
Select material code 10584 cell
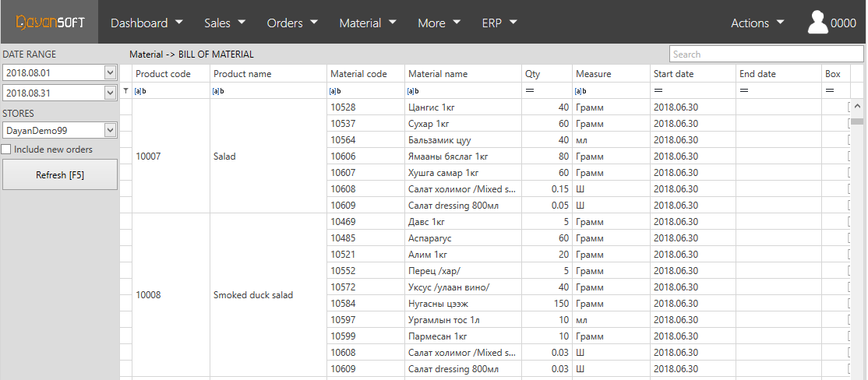(x=366, y=303)
